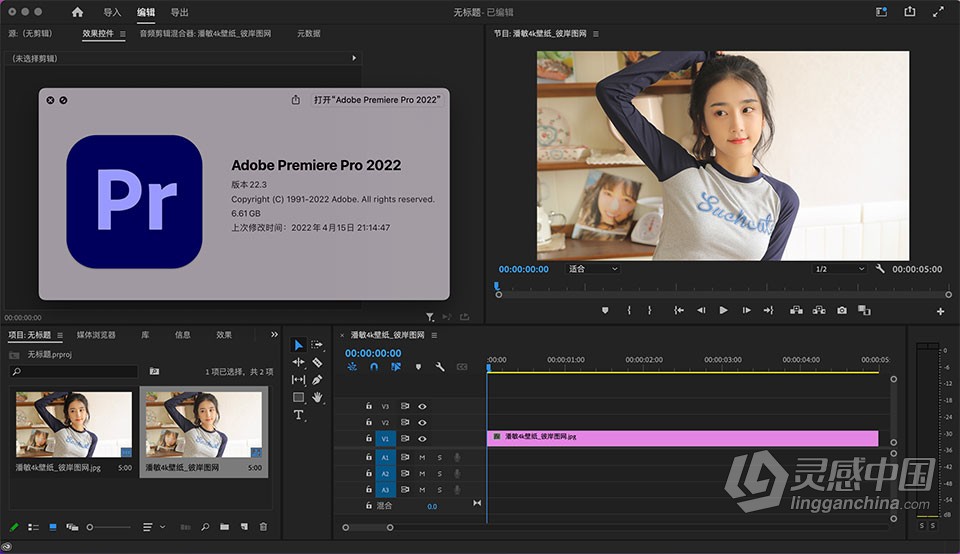The width and height of the screenshot is (960, 554).
Task: Select the Track Select Forward tool
Action: [x=317, y=345]
